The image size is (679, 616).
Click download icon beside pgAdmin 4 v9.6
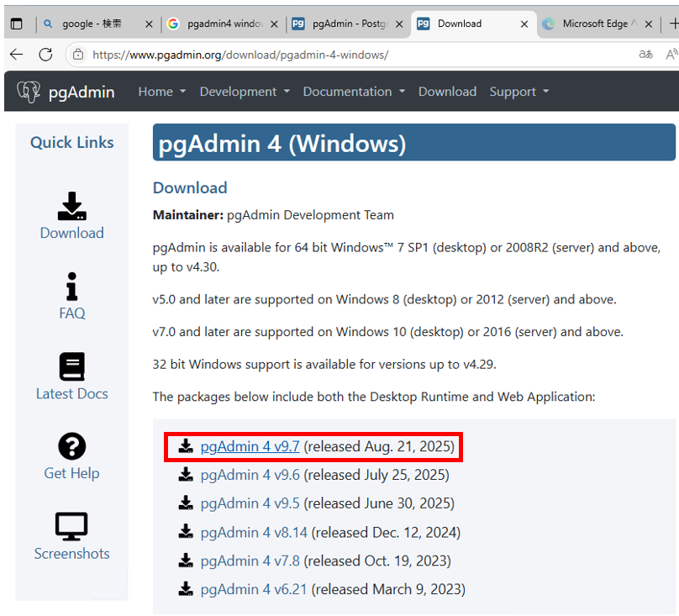point(186,474)
